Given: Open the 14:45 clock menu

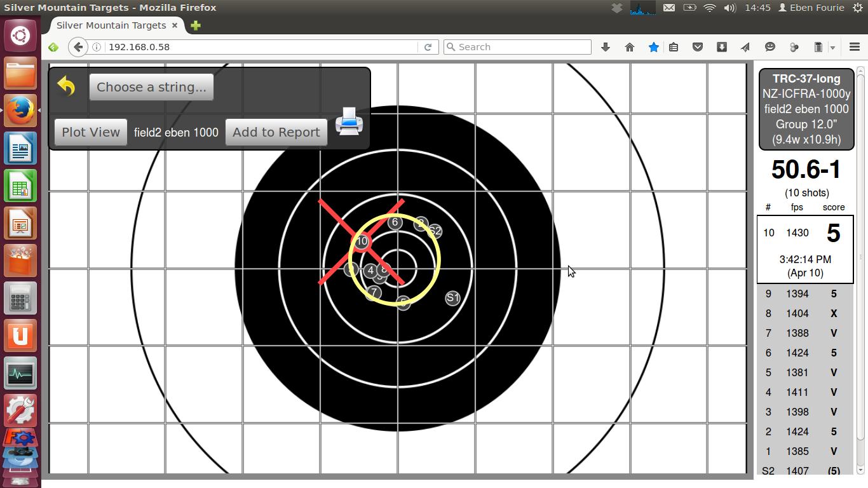Looking at the screenshot, I should [x=757, y=8].
